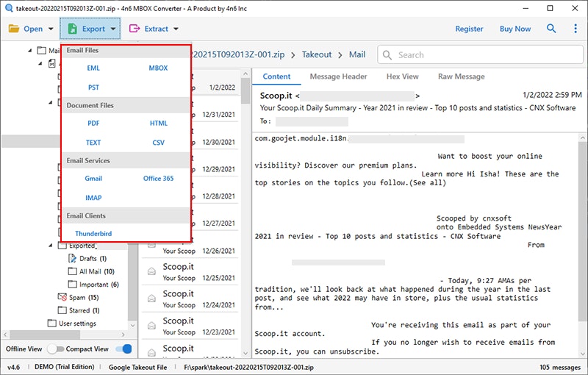Click the Open folder icon
Screen dimensions: 588x375
coord(14,29)
